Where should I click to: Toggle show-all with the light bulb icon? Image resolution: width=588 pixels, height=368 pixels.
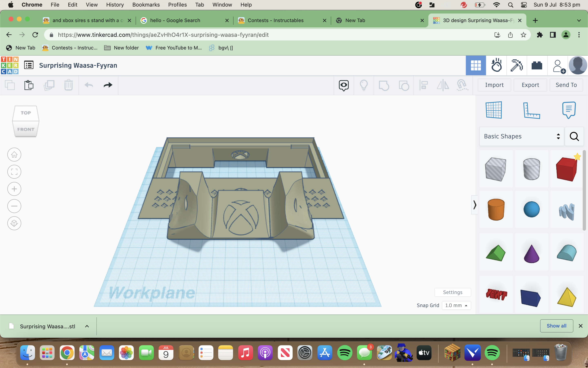[x=364, y=85]
